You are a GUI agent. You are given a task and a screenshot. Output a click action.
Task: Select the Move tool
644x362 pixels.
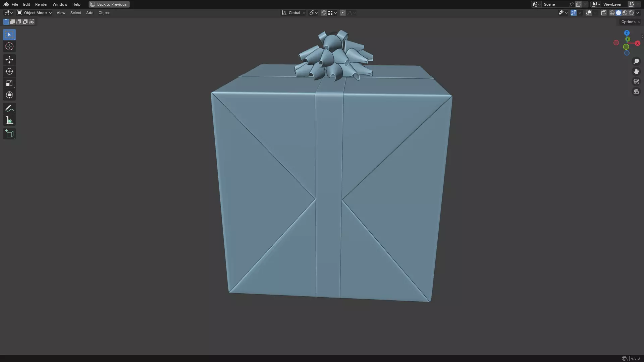click(9, 60)
